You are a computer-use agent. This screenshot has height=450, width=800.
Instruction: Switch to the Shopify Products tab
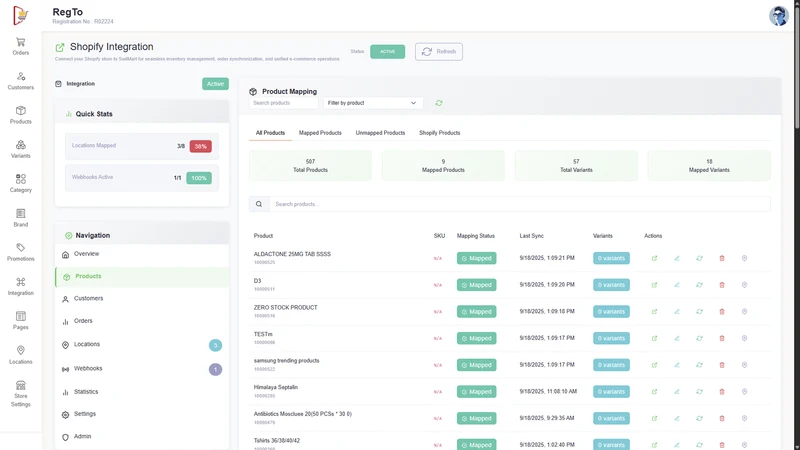[x=439, y=133]
